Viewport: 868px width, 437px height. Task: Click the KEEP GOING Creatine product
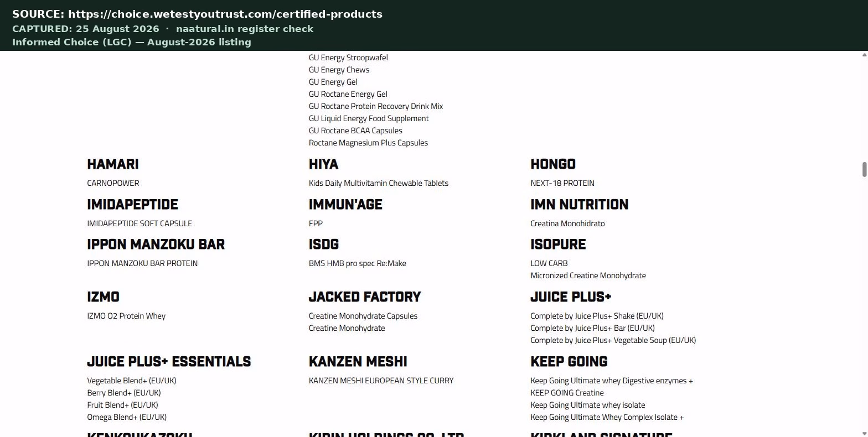[x=567, y=393]
